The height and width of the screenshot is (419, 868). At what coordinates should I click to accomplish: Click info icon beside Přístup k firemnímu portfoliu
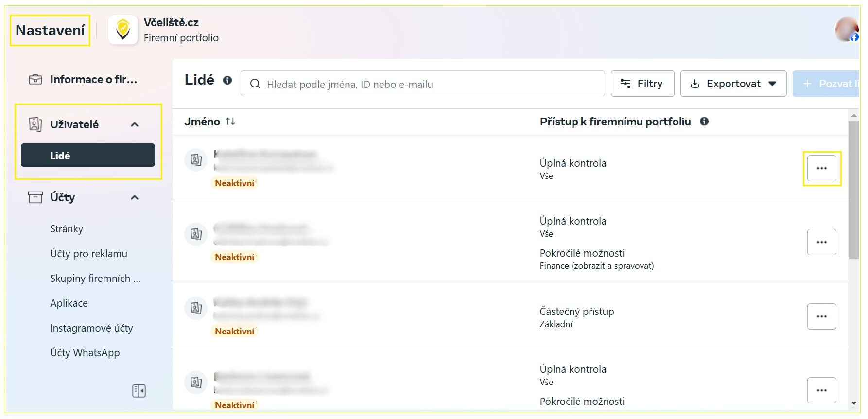coord(704,122)
